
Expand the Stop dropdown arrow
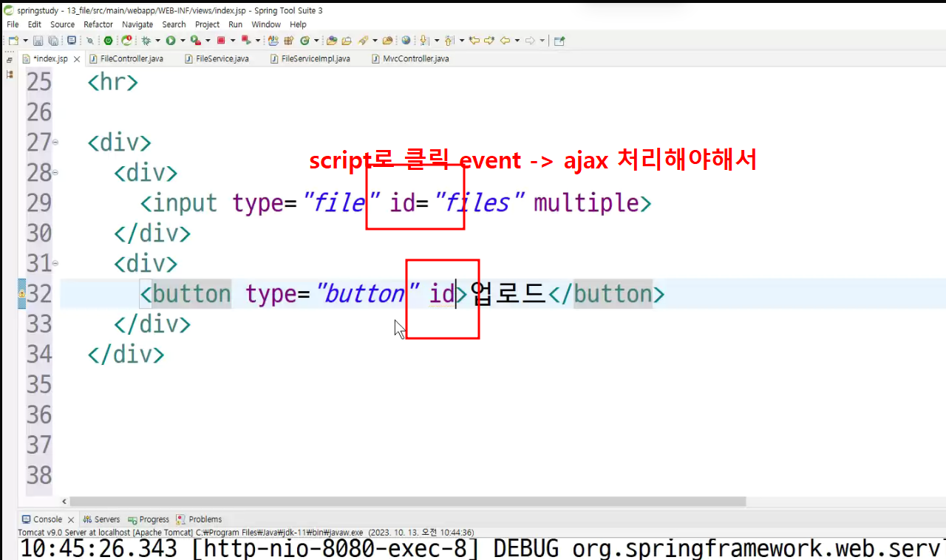[233, 41]
